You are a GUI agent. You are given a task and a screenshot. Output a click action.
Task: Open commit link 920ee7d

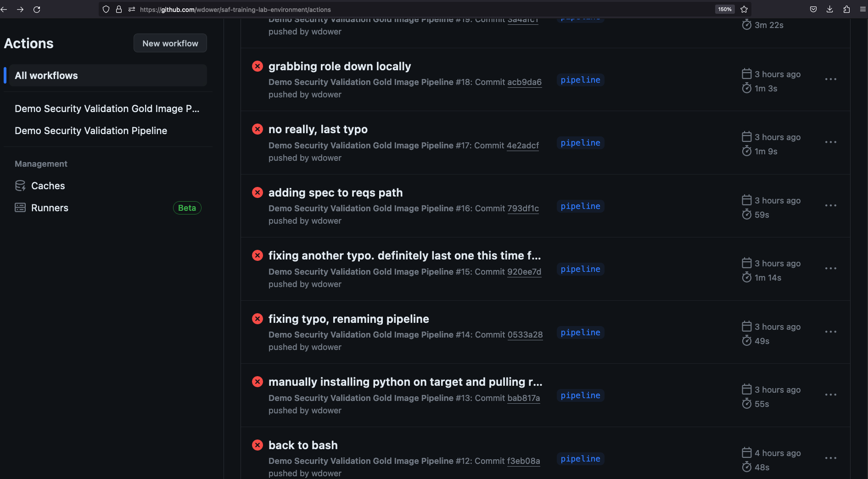coord(524,271)
